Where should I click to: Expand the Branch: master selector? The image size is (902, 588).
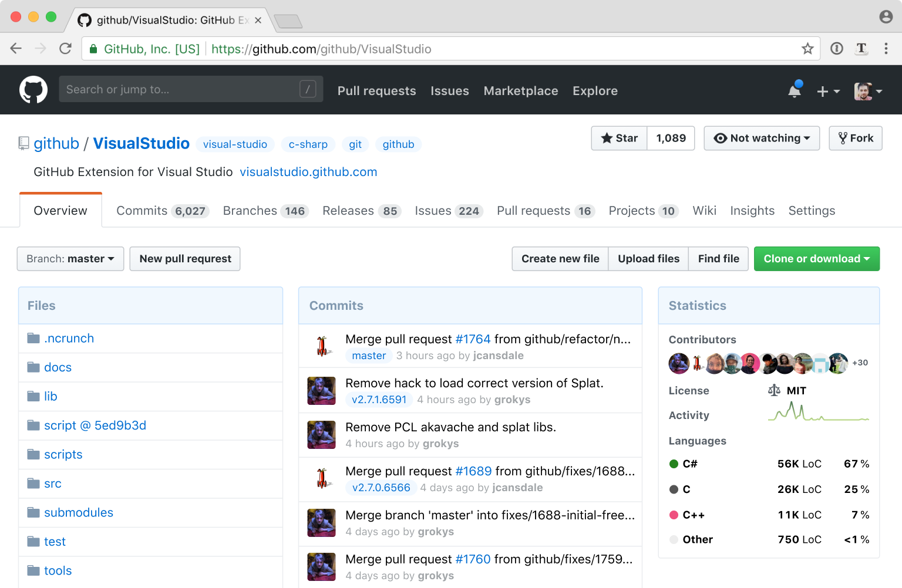coord(70,259)
